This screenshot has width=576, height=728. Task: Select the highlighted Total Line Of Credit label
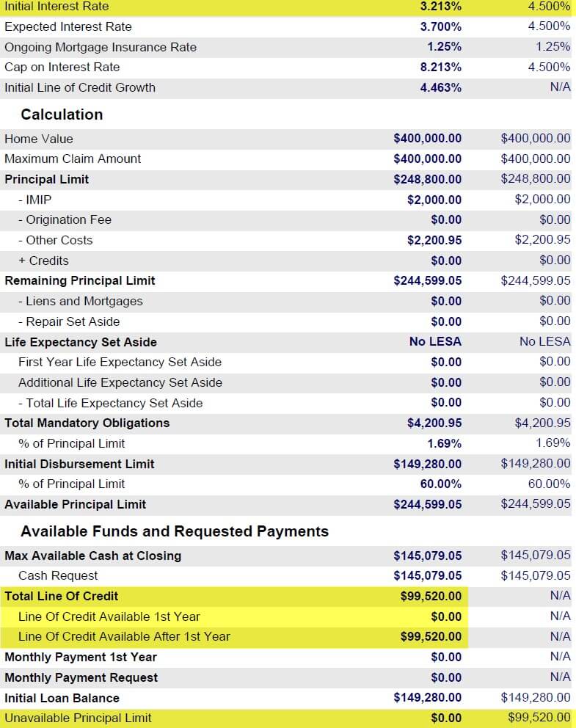click(61, 596)
